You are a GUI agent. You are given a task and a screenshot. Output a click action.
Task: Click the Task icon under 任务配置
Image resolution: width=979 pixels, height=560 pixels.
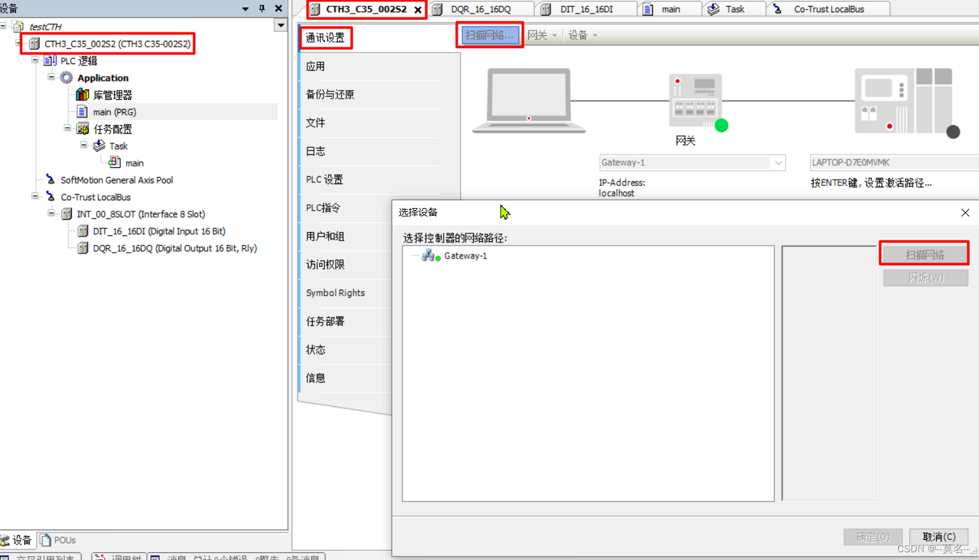[99, 145]
